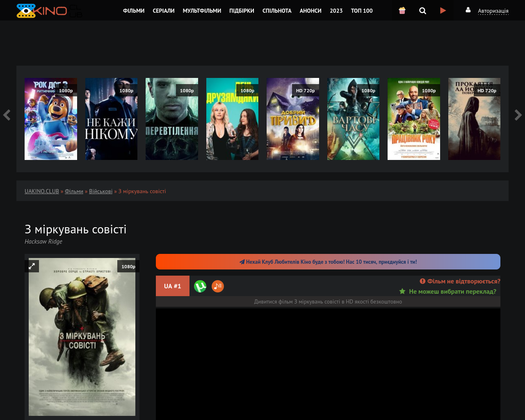
Task: Click the orange music soundtrack icon
Action: point(218,286)
